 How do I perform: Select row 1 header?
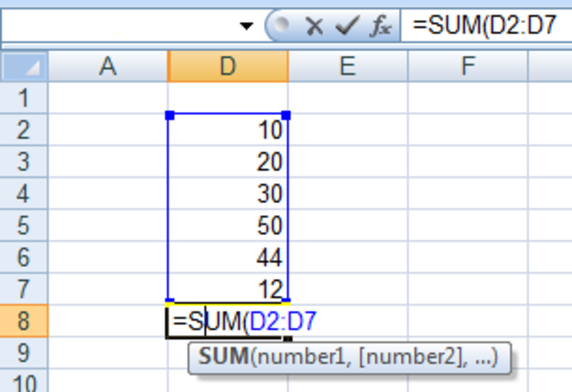click(x=24, y=98)
